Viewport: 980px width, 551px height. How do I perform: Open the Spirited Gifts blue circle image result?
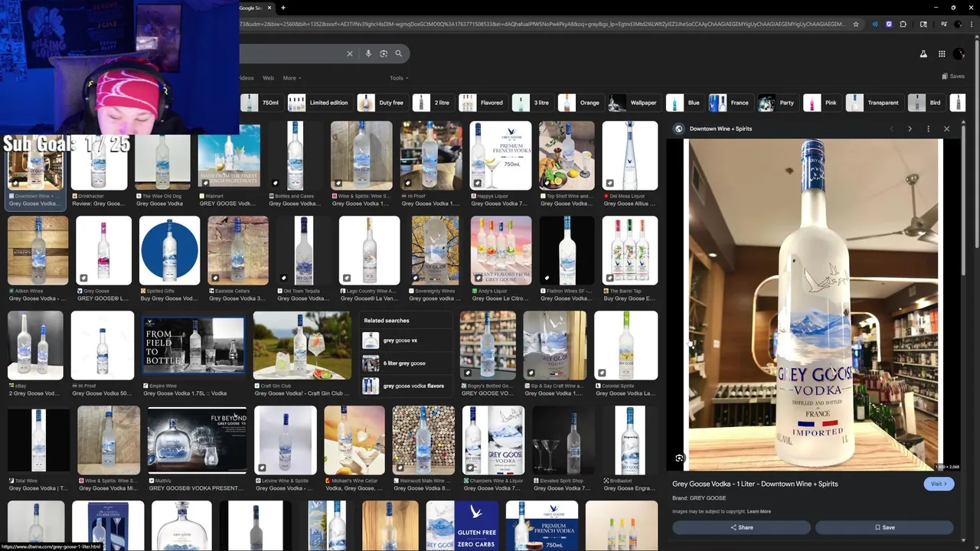click(169, 250)
